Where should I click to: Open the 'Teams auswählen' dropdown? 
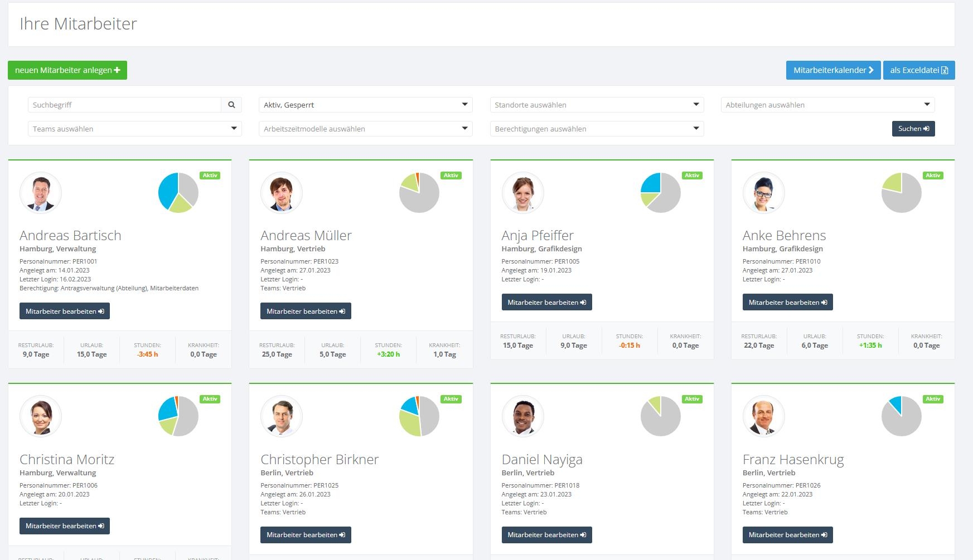click(135, 129)
